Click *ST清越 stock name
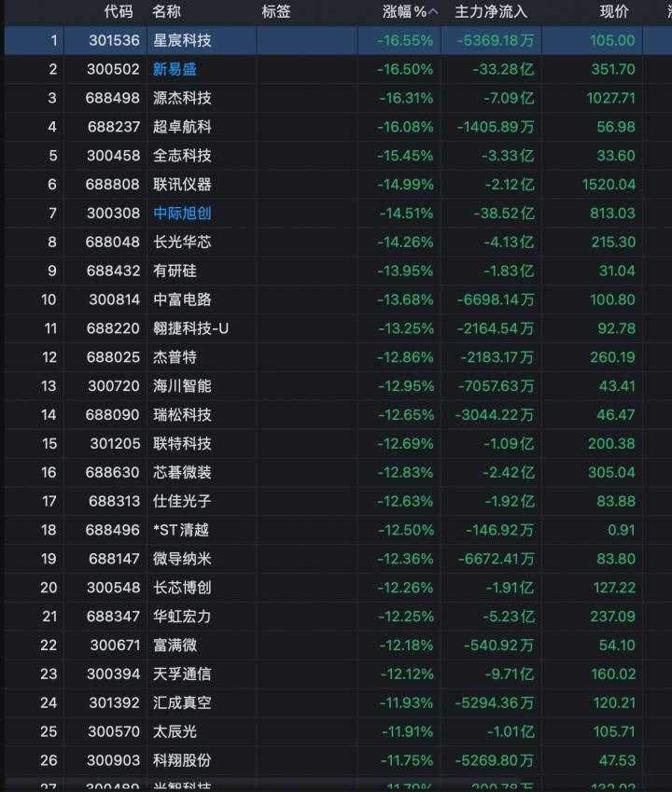672x792 pixels. 181,530
